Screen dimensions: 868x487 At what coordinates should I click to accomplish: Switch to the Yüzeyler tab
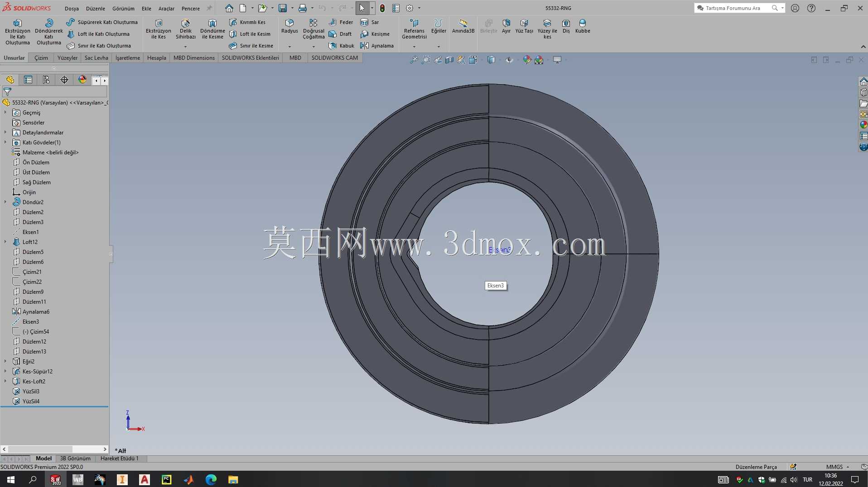click(68, 58)
